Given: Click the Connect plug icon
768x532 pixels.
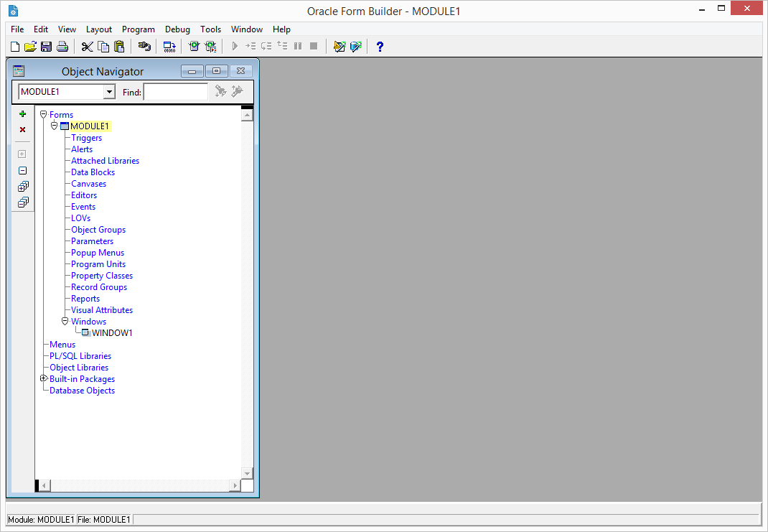Looking at the screenshot, I should click(x=144, y=47).
